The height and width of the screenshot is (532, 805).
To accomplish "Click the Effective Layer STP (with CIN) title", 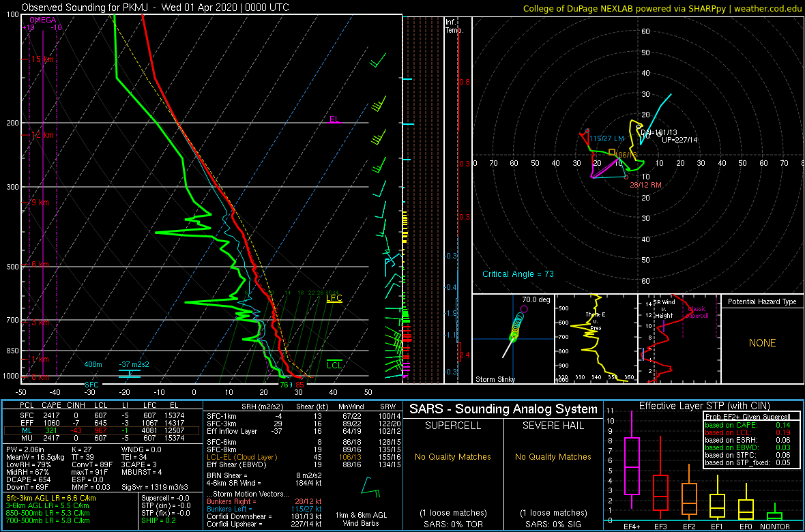I will [x=704, y=407].
